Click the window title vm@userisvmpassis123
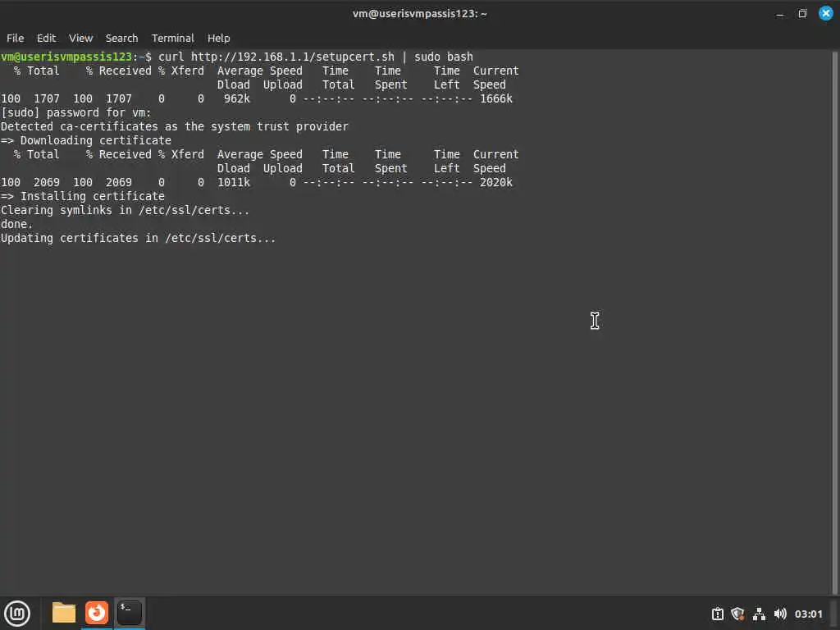This screenshot has height=630, width=840. click(x=419, y=13)
